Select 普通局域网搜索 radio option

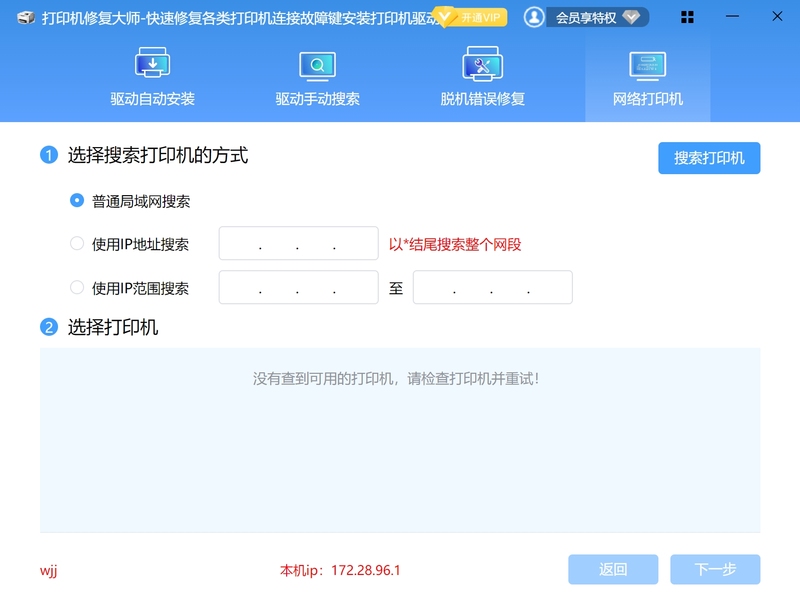(x=77, y=201)
